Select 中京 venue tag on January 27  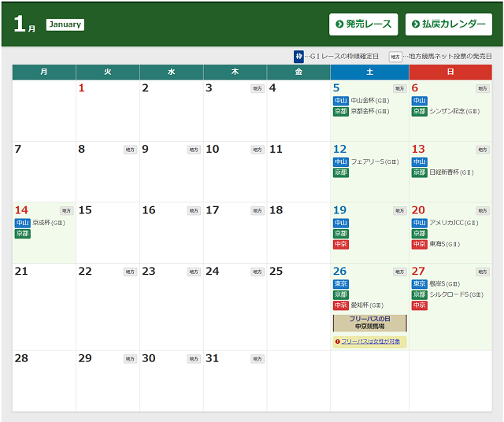[419, 305]
